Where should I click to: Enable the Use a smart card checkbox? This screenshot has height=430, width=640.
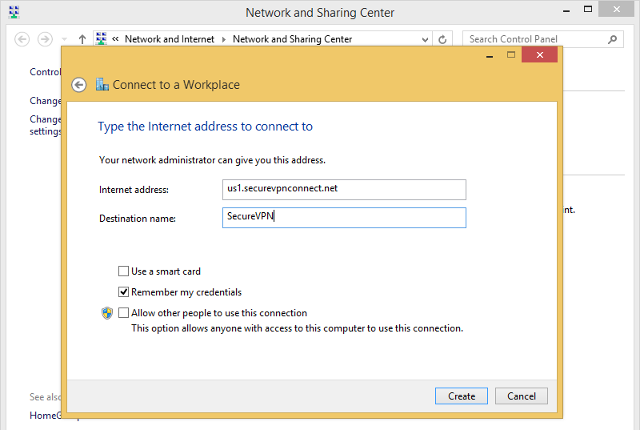[123, 271]
